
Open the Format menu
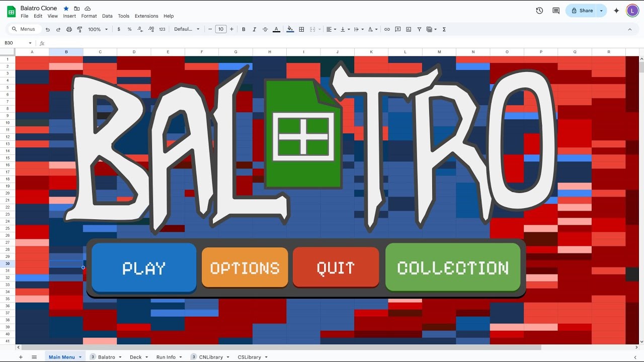pos(89,16)
